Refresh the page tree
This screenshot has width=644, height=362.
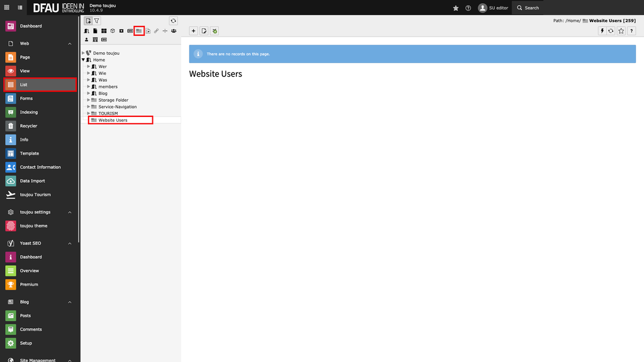(x=173, y=21)
